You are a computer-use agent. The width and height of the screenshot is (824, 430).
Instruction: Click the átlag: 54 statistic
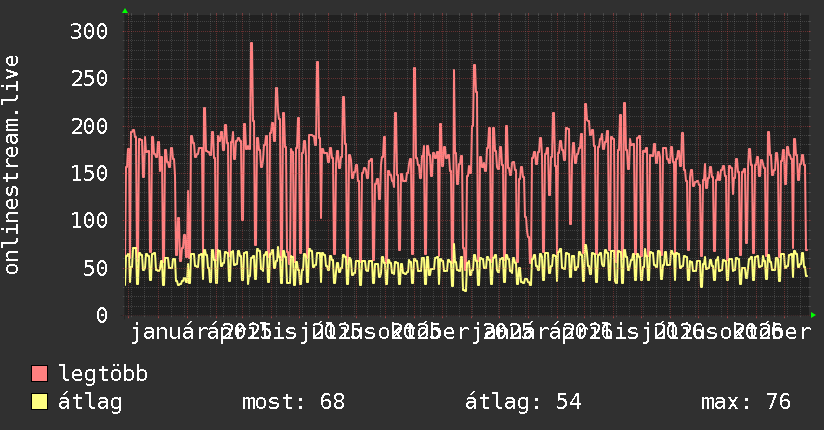coord(523,402)
